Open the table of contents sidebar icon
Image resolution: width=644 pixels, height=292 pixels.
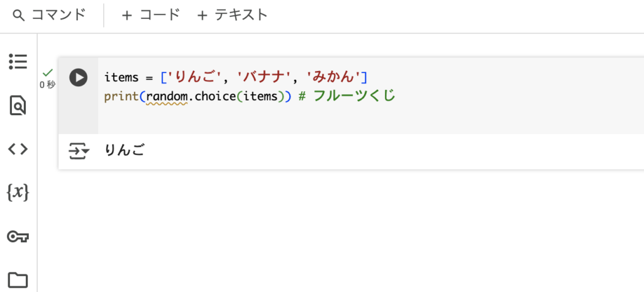18,62
